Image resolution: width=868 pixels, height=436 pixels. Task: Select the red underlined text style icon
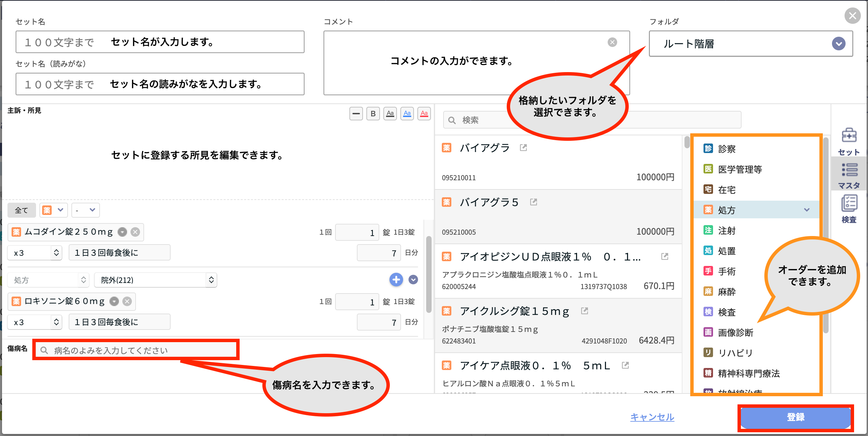424,114
